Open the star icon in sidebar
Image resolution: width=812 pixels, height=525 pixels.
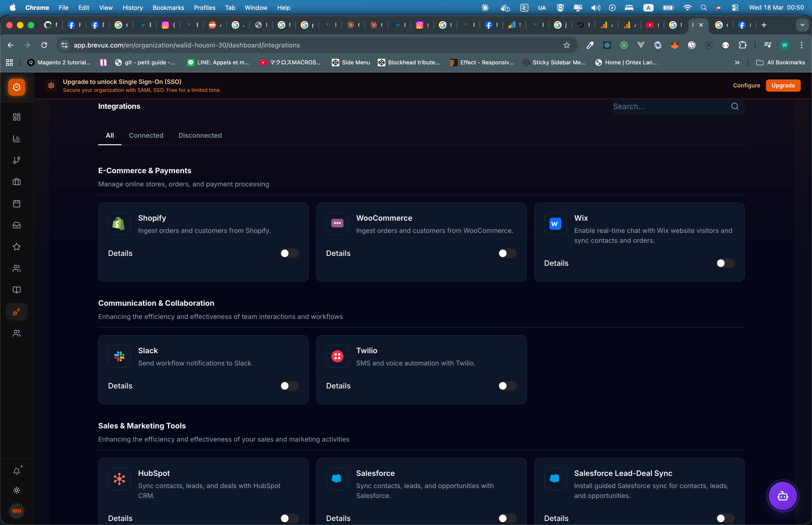17,247
